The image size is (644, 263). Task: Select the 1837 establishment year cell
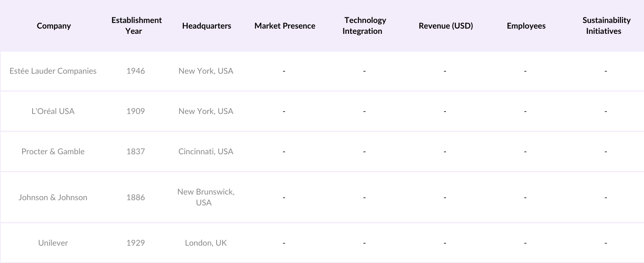point(136,151)
